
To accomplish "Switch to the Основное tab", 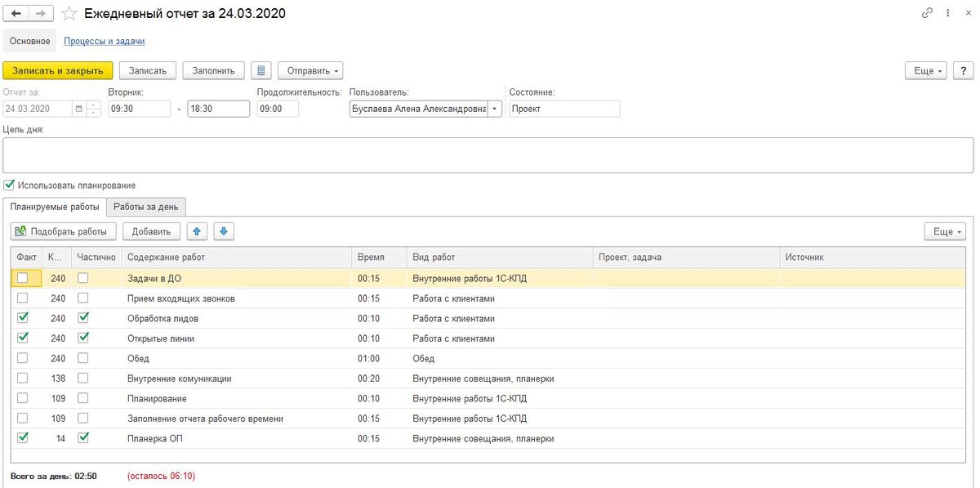I will click(x=30, y=41).
